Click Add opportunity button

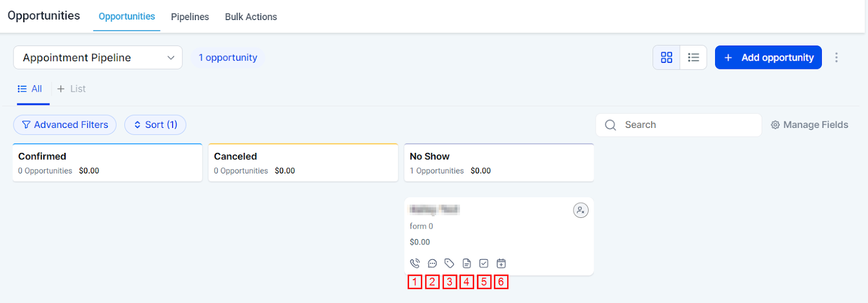pyautogui.click(x=768, y=57)
